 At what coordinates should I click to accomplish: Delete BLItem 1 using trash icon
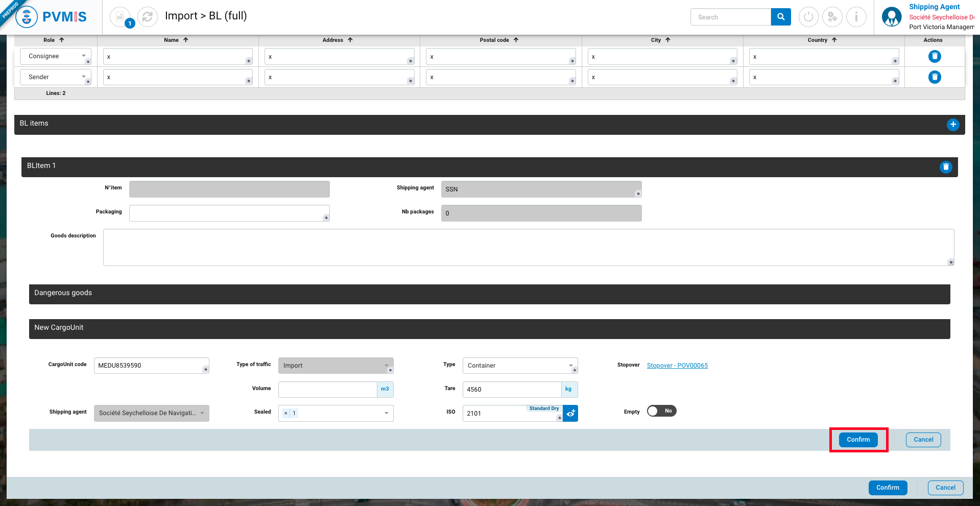(945, 167)
